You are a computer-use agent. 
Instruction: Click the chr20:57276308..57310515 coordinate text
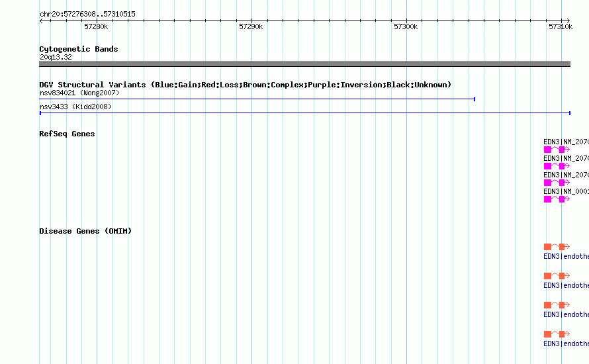[87, 15]
